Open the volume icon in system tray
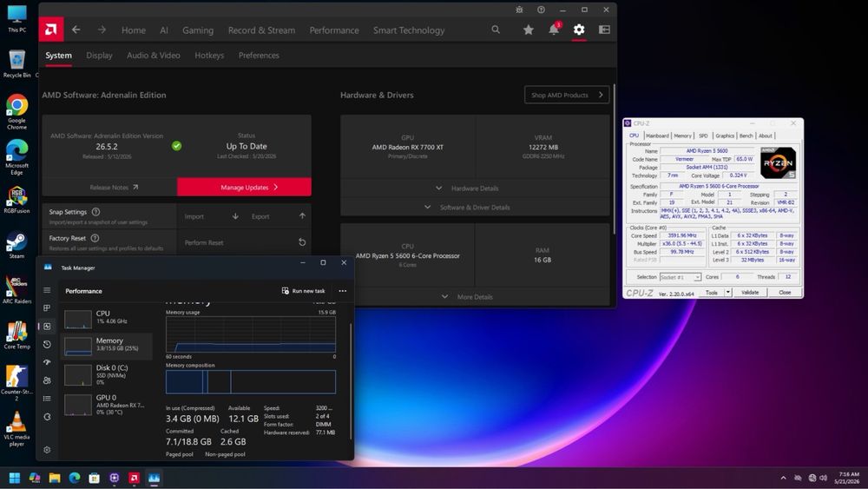The image size is (868, 489). (823, 478)
